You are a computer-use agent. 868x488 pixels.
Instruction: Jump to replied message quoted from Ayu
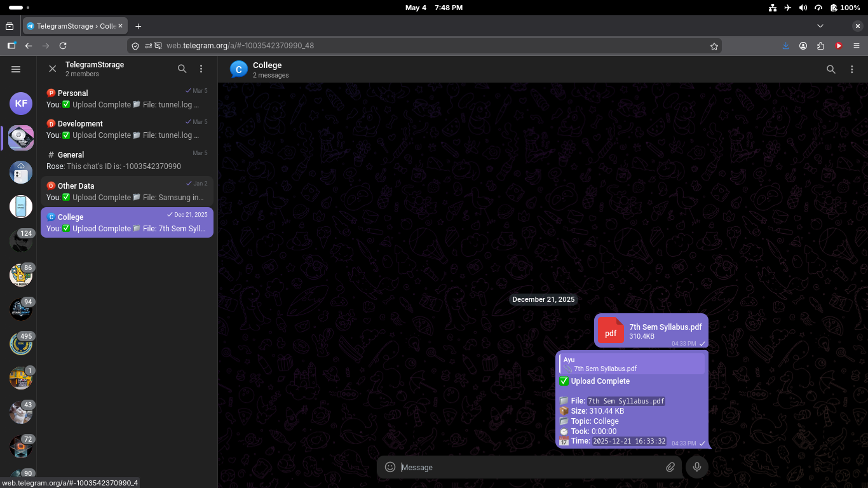pos(632,364)
